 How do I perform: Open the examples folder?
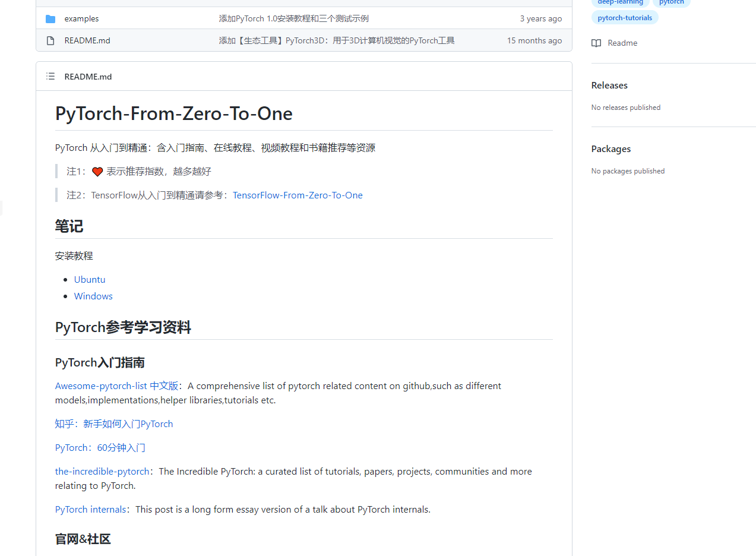point(81,19)
